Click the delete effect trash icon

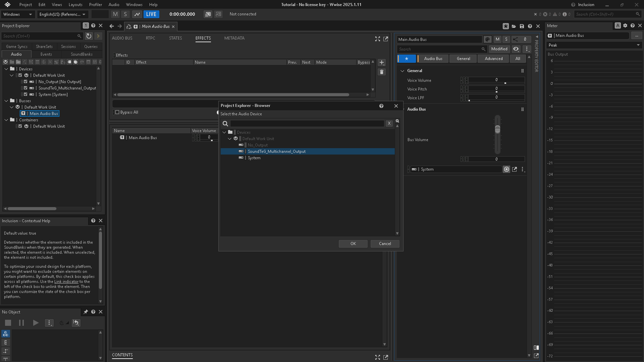382,72
